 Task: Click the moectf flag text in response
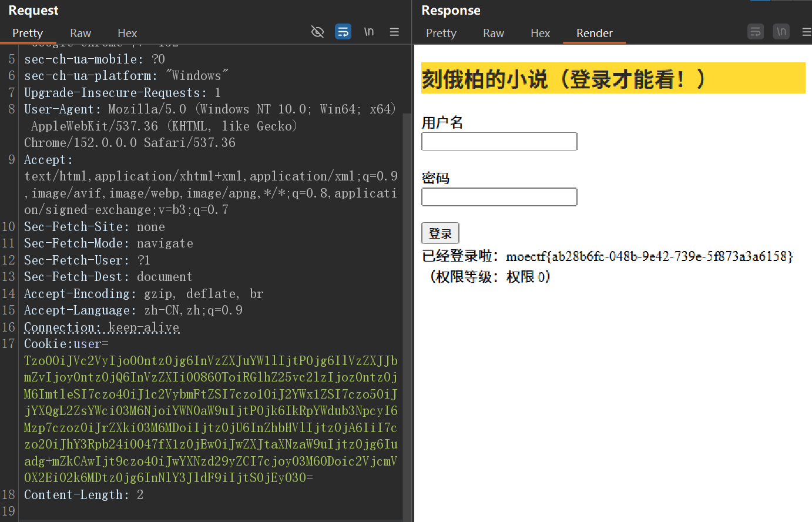point(649,256)
